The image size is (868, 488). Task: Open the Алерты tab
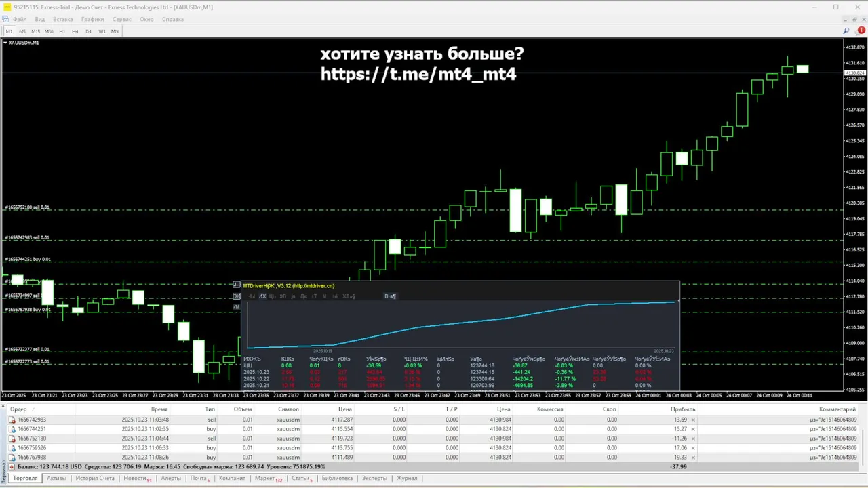171,479
